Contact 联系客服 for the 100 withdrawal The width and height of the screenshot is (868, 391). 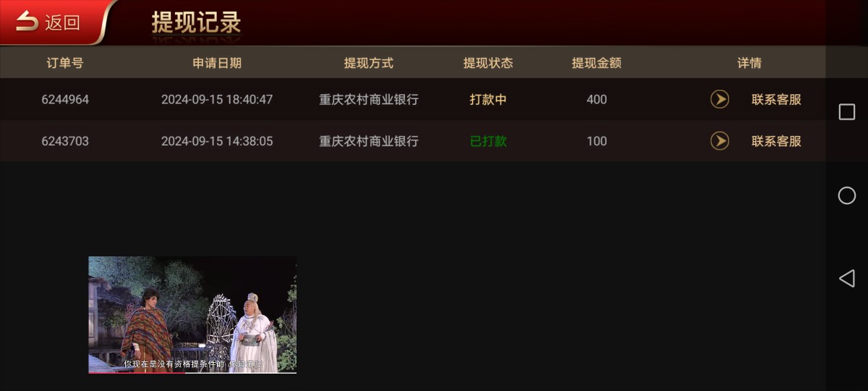[777, 141]
